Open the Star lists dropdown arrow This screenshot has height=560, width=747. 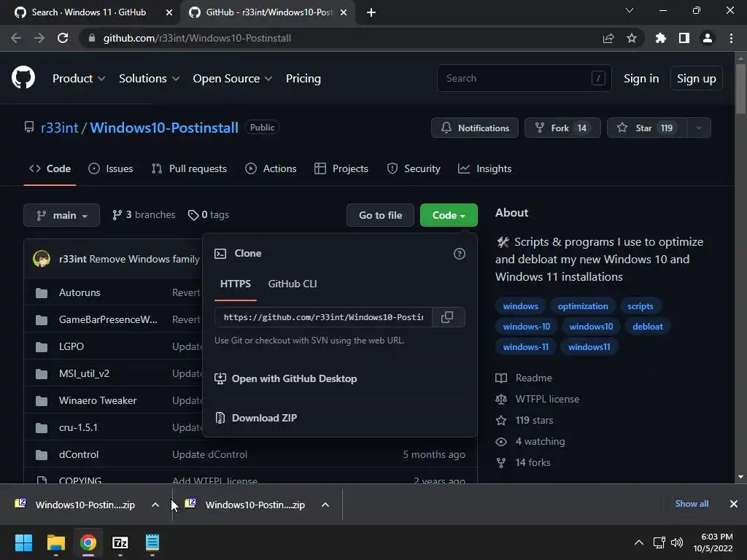tap(699, 128)
